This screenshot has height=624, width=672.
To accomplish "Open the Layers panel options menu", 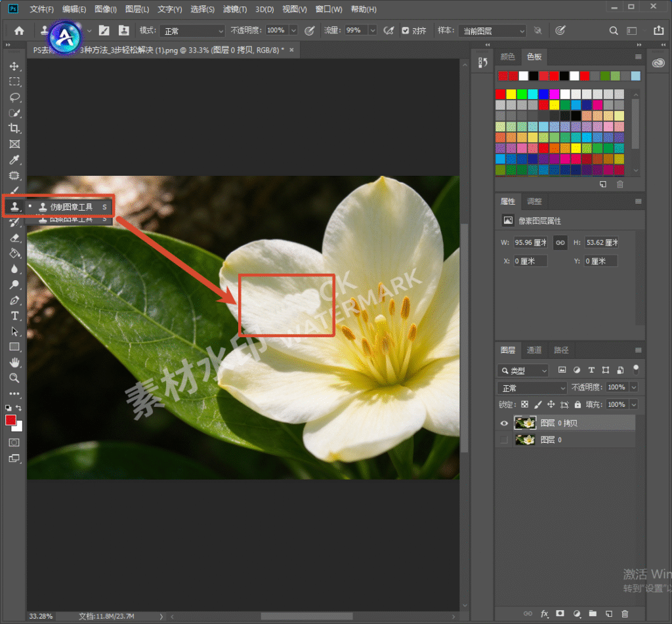I will 638,350.
